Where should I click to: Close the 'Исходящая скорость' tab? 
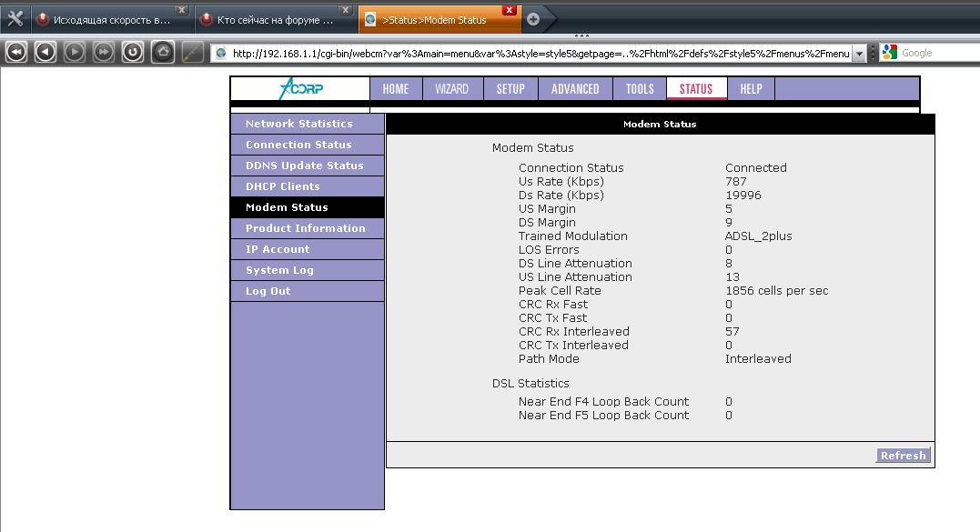coord(181,10)
